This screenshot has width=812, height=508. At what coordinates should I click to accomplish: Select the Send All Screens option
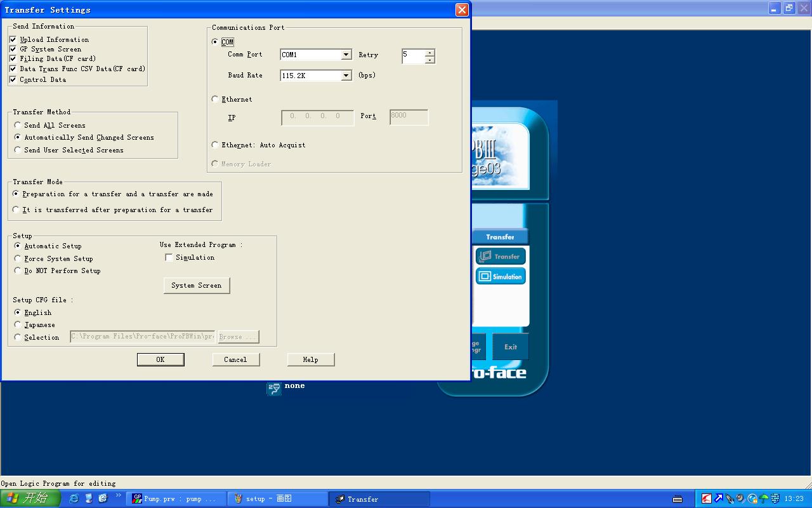coord(18,125)
